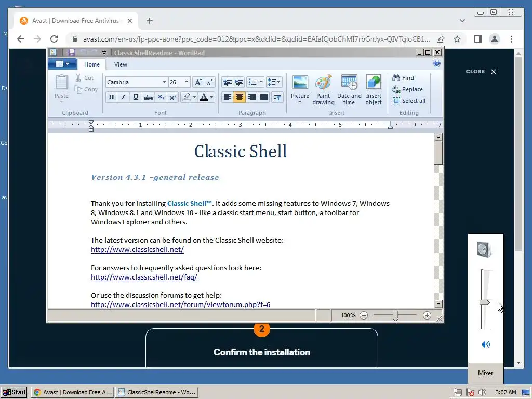
Task: Toggle strikethrough formatting
Action: (148, 97)
